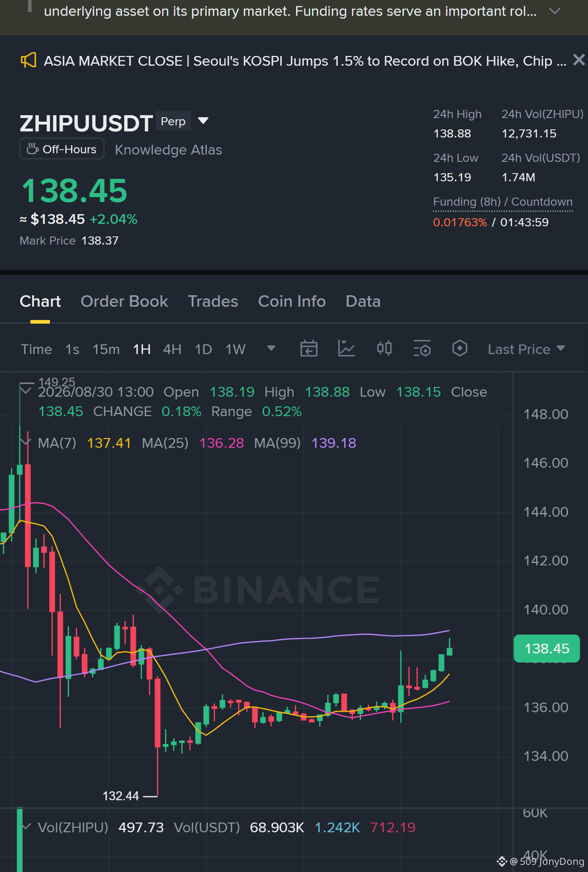Collapse the Vol(ZHIPU) indicator chevron

[26, 827]
